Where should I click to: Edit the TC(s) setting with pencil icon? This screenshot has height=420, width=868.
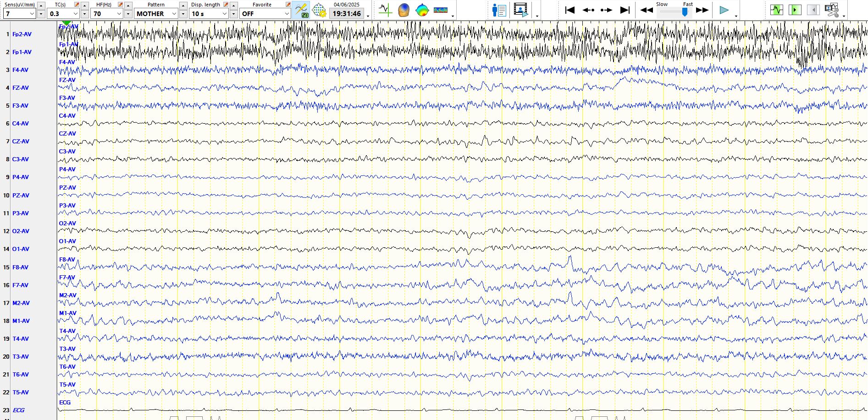pos(77,5)
